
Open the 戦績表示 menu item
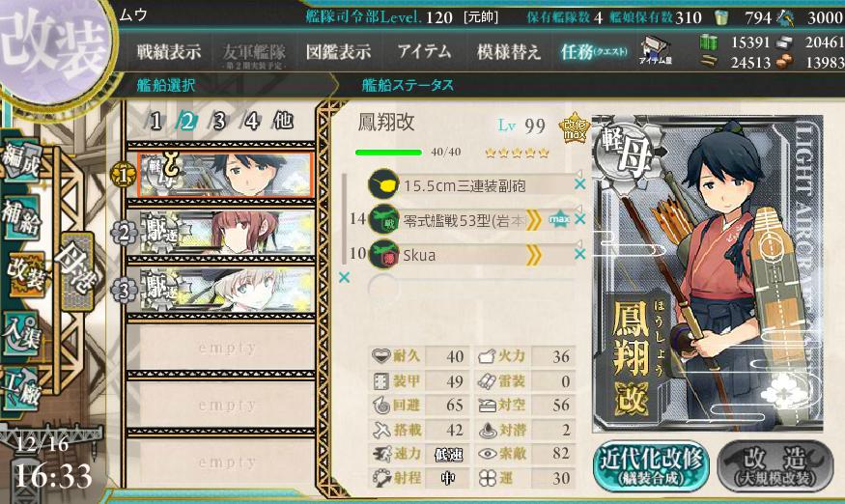pos(168,52)
